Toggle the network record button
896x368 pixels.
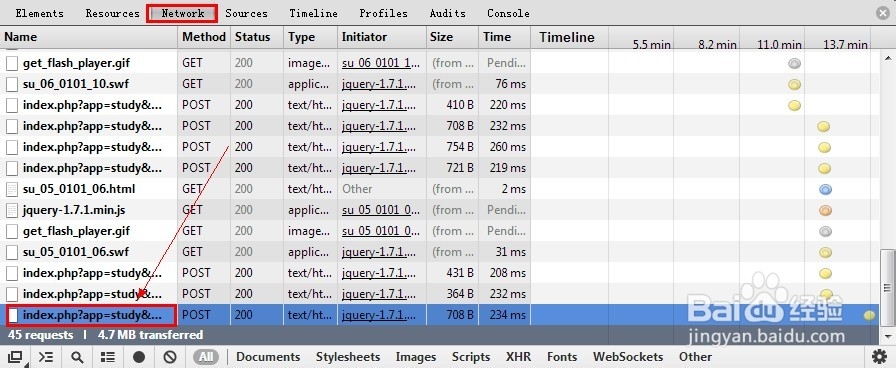tap(139, 357)
